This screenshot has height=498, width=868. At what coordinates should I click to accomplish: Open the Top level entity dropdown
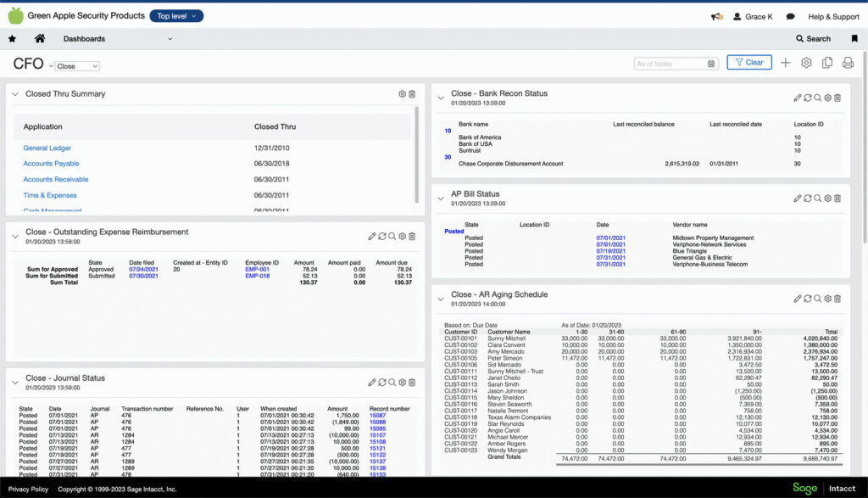point(176,16)
